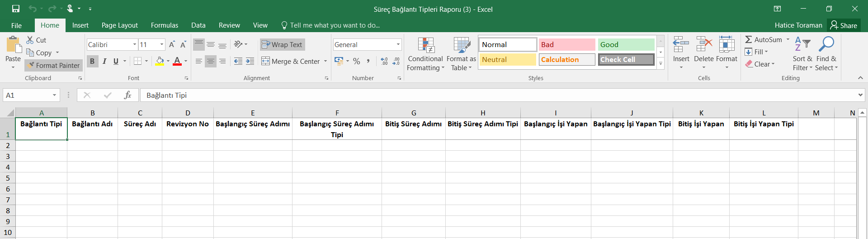Click the Save icon in title bar
This screenshot has width=868, height=239.
point(16,9)
